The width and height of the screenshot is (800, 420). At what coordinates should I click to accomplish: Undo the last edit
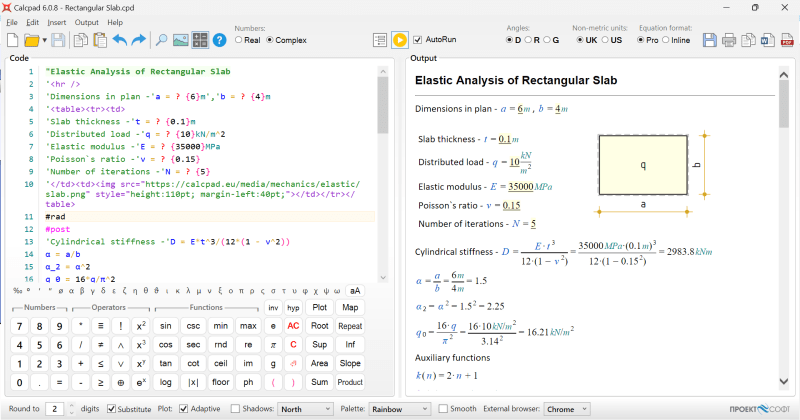[x=119, y=40]
